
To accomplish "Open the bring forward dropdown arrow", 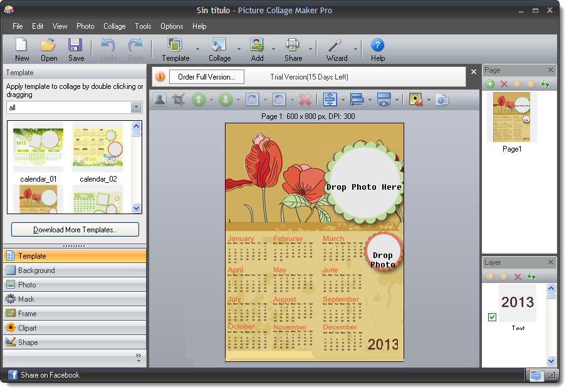I will (x=211, y=100).
